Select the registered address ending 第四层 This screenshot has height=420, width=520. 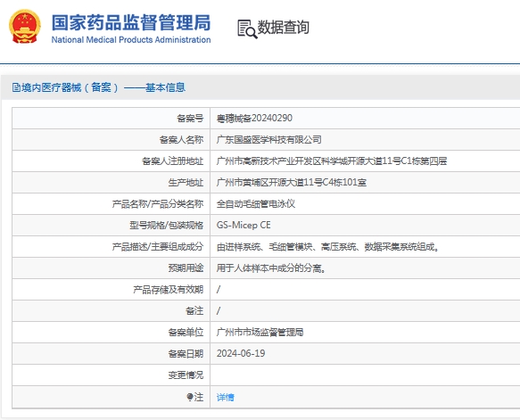click(x=332, y=161)
